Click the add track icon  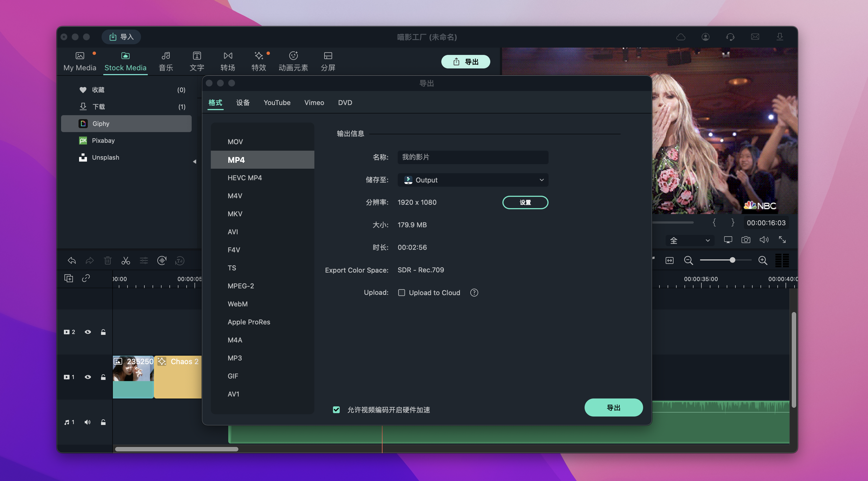[x=69, y=279]
